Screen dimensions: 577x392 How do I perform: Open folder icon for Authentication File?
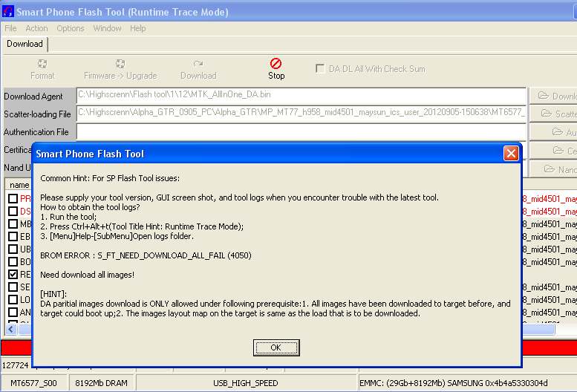coord(558,131)
